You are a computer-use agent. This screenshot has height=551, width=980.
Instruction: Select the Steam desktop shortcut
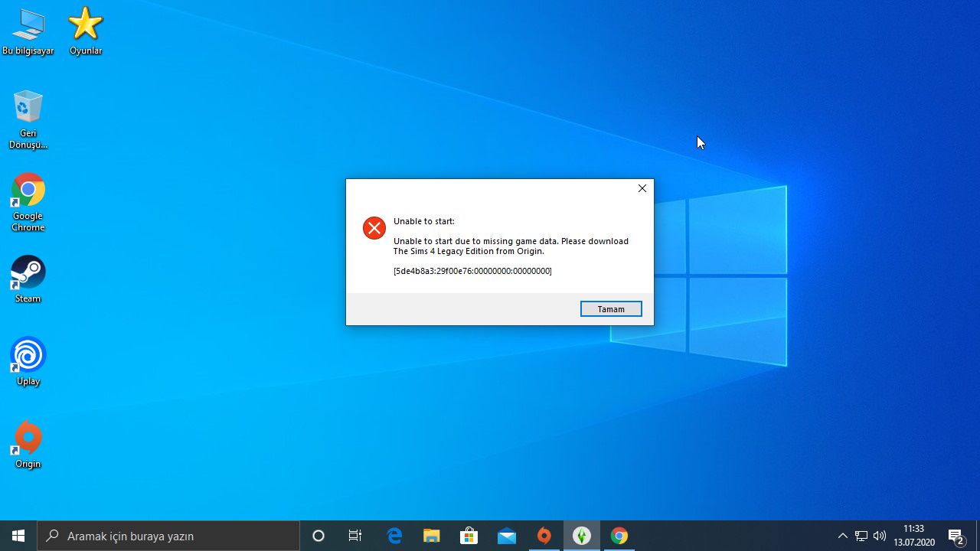pyautogui.click(x=28, y=279)
